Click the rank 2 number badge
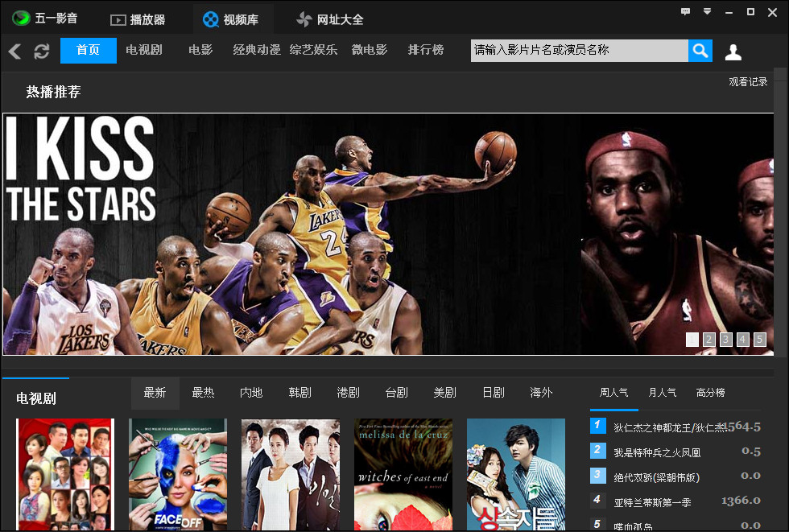Screen dimensions: 789x532 tap(597, 450)
